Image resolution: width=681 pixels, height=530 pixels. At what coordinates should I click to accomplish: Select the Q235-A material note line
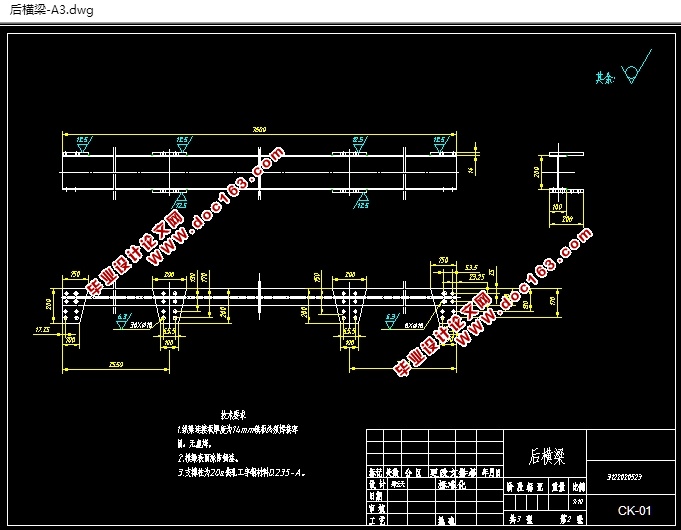pyautogui.click(x=240, y=470)
